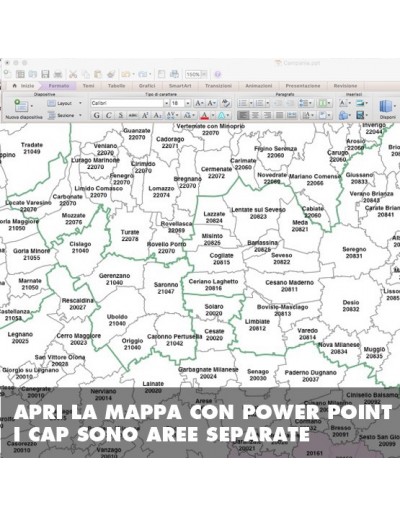The width and height of the screenshot is (400, 517).
Task: Toggle italic with the C button
Action: point(109,115)
